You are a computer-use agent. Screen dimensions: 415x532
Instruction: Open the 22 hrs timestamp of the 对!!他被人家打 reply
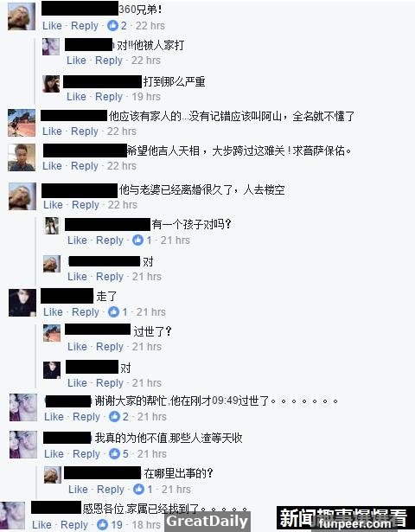click(x=146, y=61)
